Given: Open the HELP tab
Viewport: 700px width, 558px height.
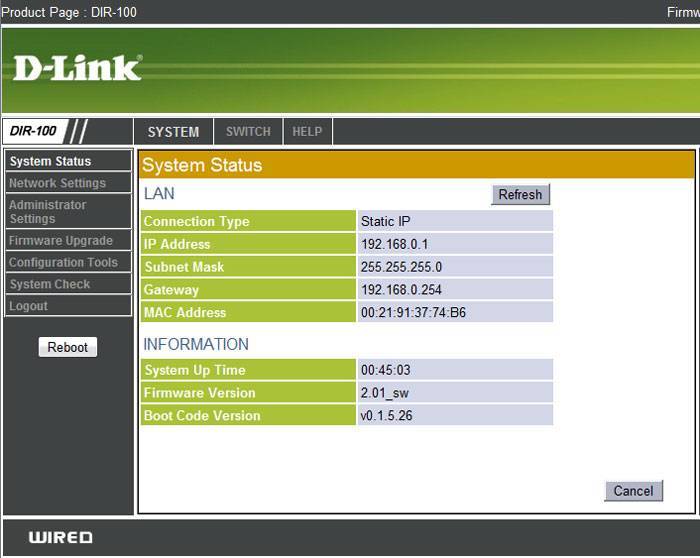Looking at the screenshot, I should (x=307, y=132).
